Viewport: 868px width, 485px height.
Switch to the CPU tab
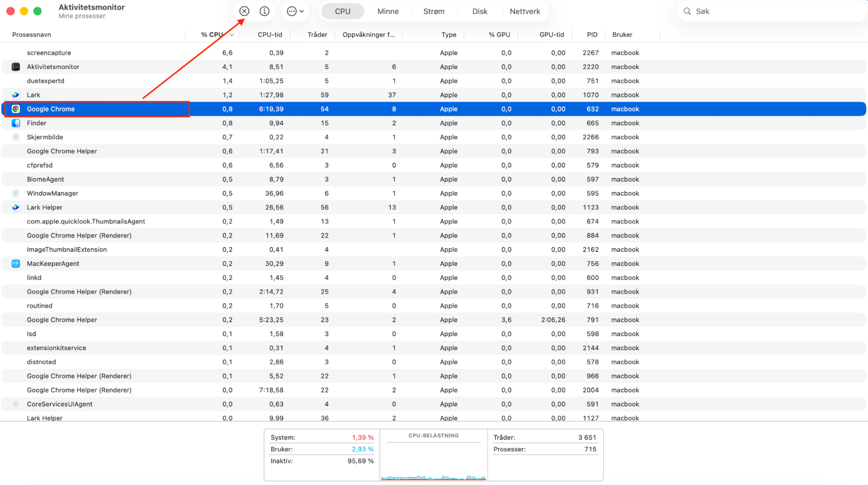(343, 11)
